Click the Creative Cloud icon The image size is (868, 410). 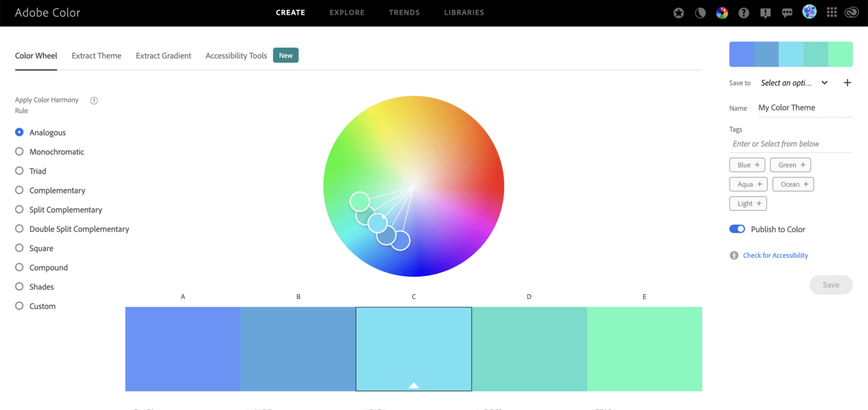pyautogui.click(x=852, y=12)
